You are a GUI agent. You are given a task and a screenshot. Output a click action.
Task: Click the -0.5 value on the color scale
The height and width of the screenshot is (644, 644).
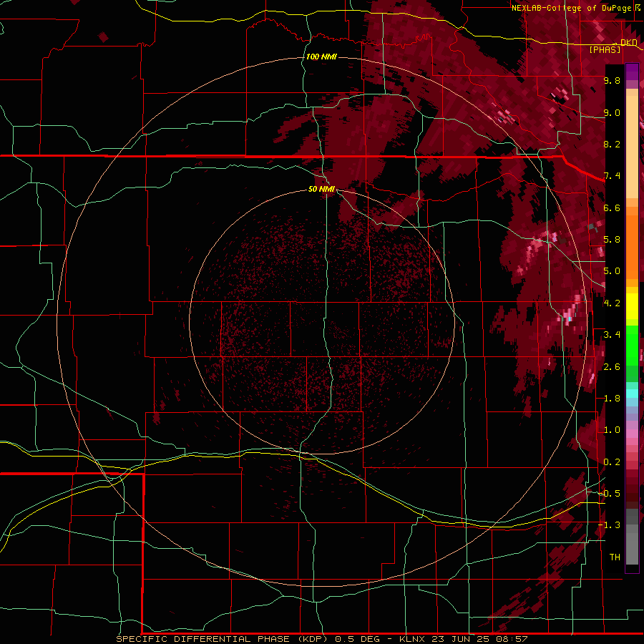pyautogui.click(x=610, y=494)
